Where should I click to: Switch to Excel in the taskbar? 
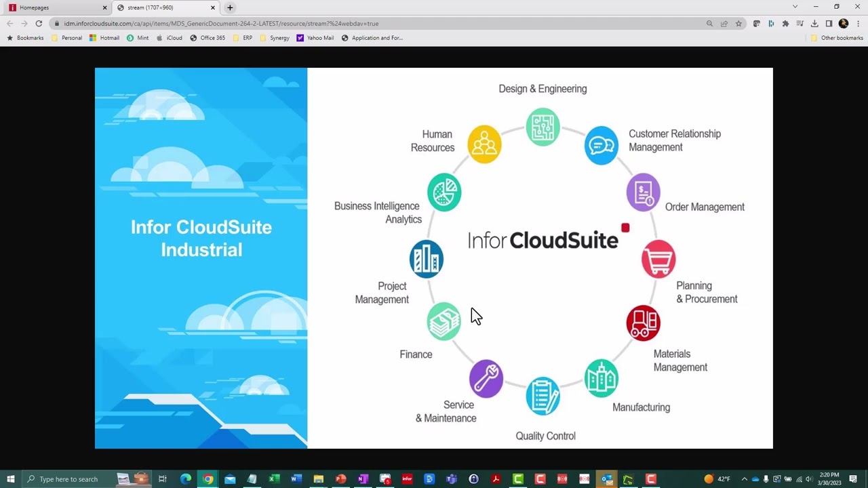pos(274,479)
